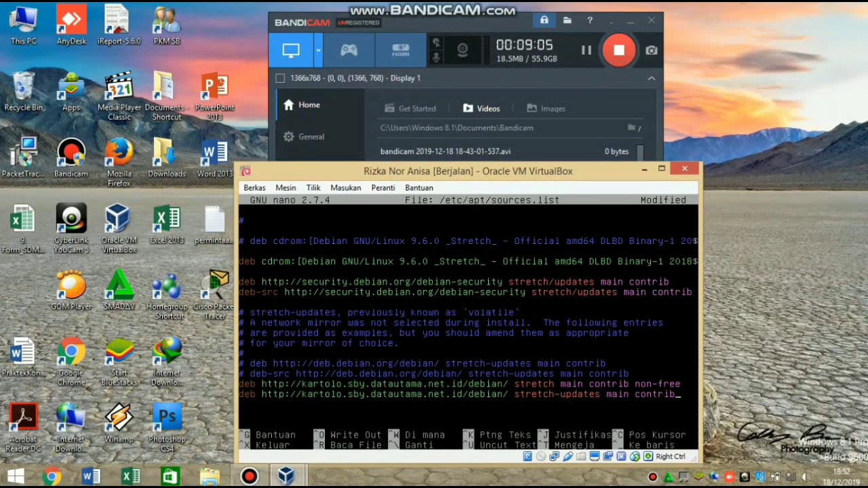
Task: Toggle Bandicam webcam overlay icon
Action: [462, 50]
